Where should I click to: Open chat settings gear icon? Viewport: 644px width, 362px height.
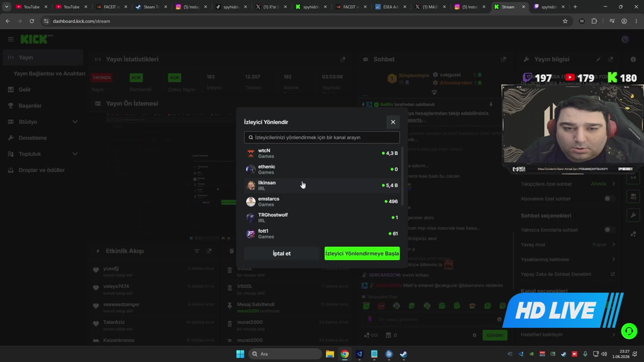[x=474, y=335]
